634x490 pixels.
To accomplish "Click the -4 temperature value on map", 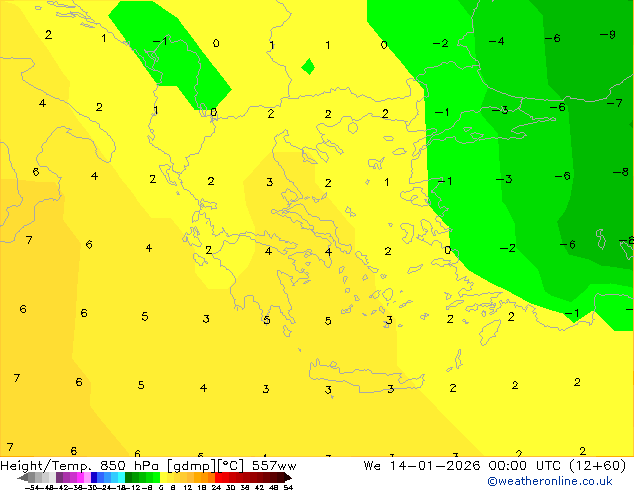I will coord(497,41).
